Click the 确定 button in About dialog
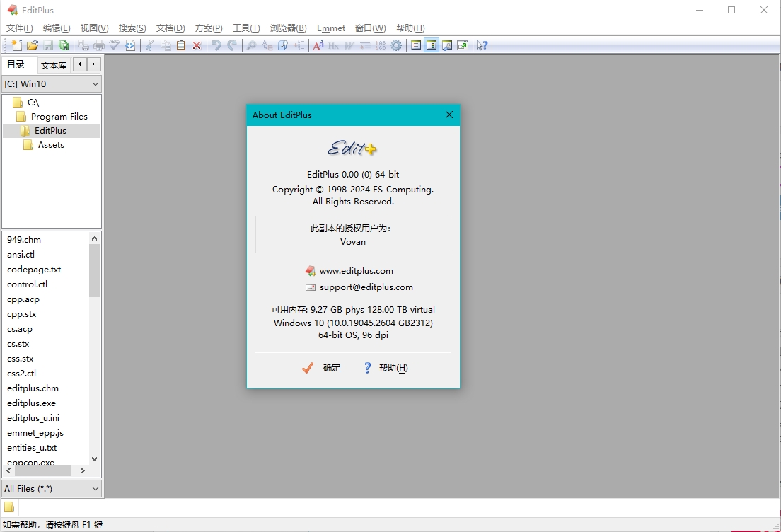781x532 pixels. point(321,368)
